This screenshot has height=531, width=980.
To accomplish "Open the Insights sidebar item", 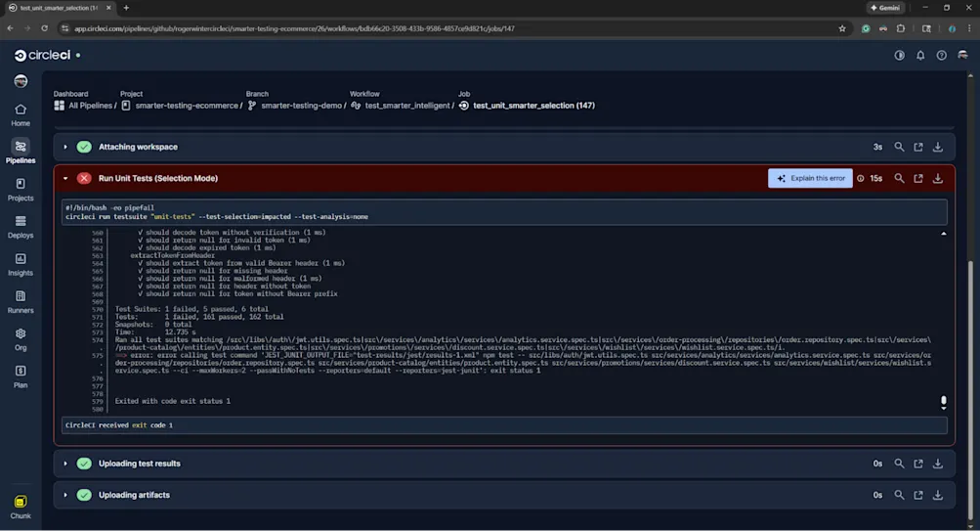I will point(20,265).
